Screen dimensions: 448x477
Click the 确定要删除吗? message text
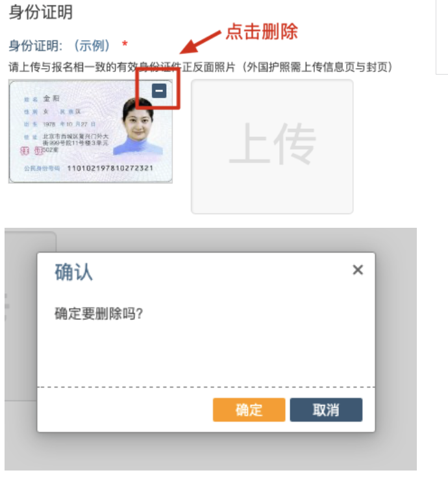[x=99, y=313]
